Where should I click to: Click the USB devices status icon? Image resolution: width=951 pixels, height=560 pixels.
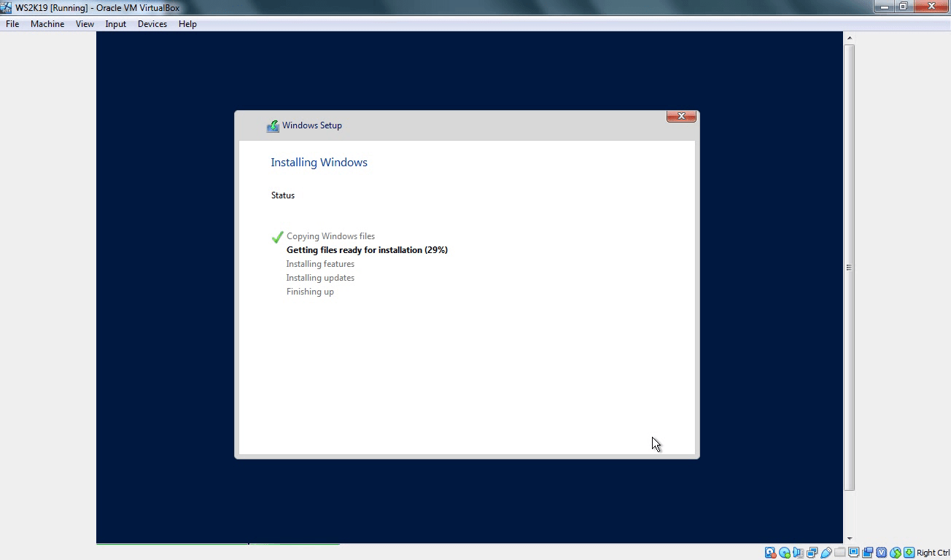[826, 553]
